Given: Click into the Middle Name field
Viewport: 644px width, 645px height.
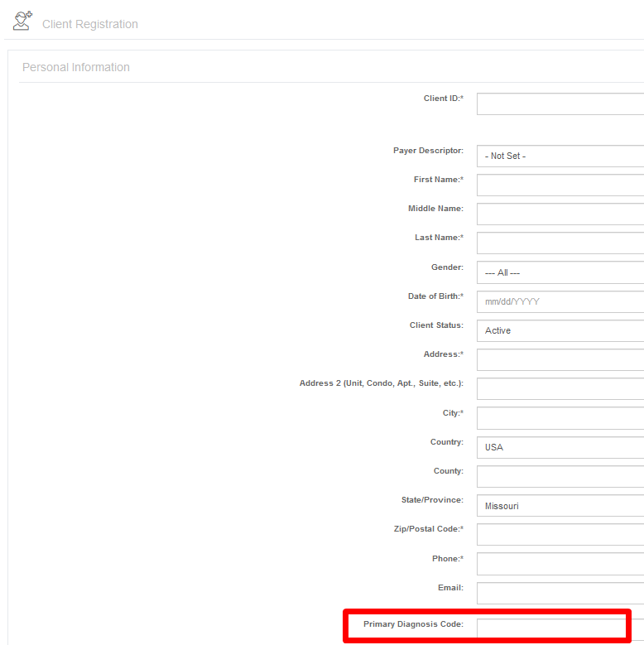Looking at the screenshot, I should [560, 214].
